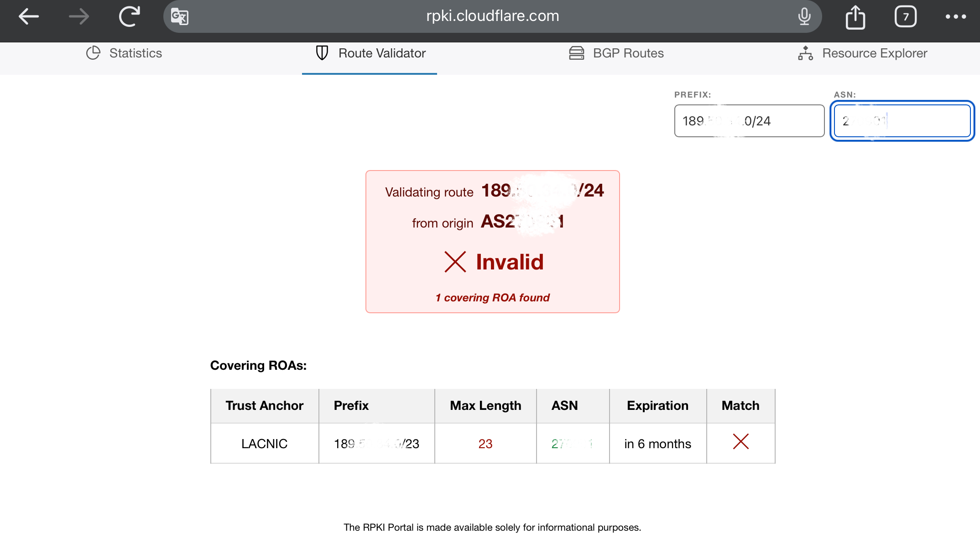Open the share sheet icon
980x538 pixels.
click(x=855, y=17)
